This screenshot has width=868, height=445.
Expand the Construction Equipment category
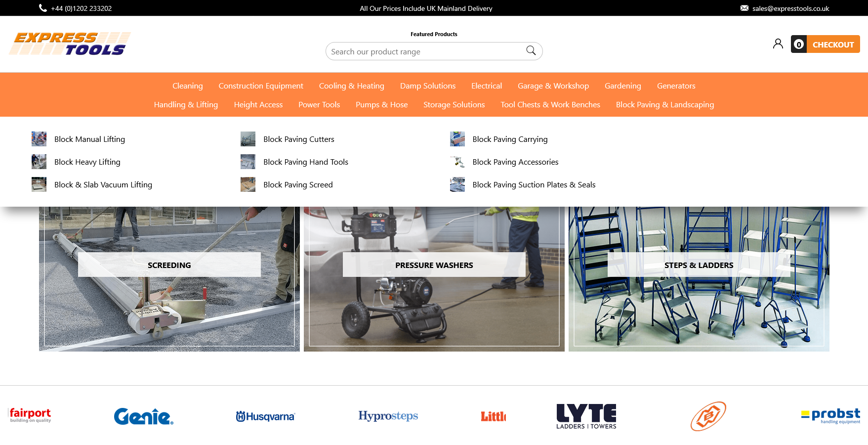(261, 86)
